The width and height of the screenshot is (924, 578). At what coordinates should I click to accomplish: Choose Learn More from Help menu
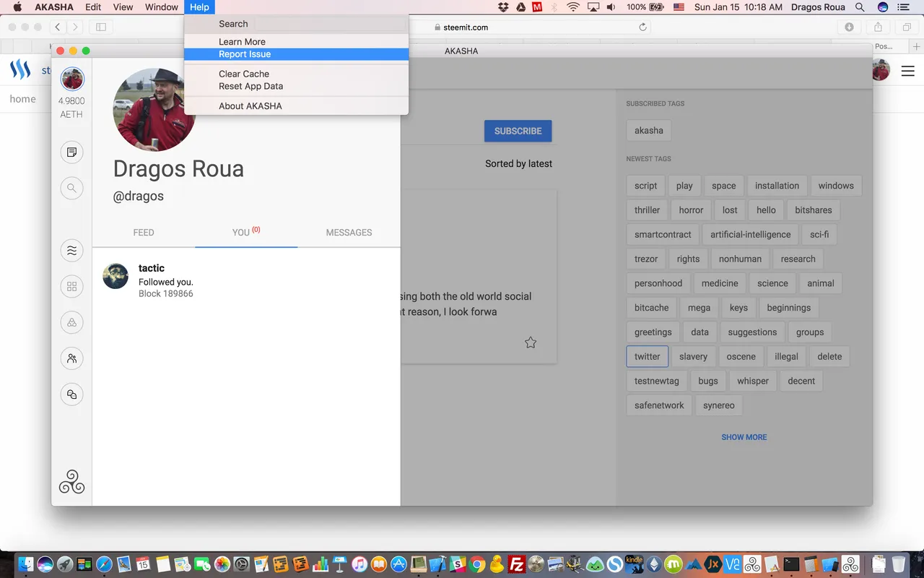(x=297, y=42)
